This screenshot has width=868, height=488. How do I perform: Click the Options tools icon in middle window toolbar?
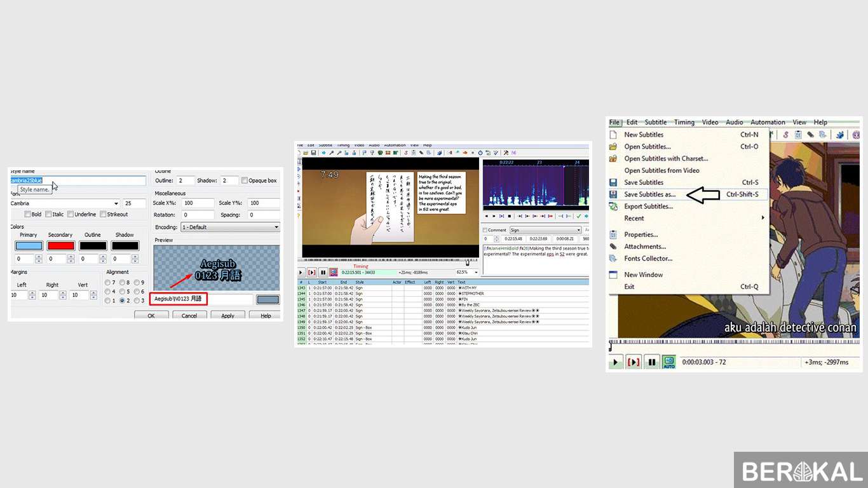(506, 152)
